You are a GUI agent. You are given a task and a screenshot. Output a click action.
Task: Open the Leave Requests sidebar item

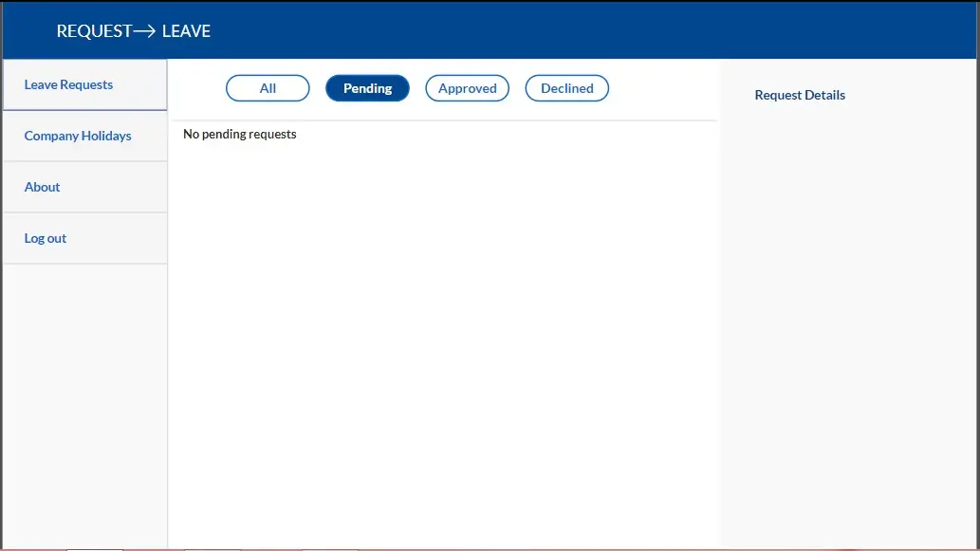pos(85,85)
